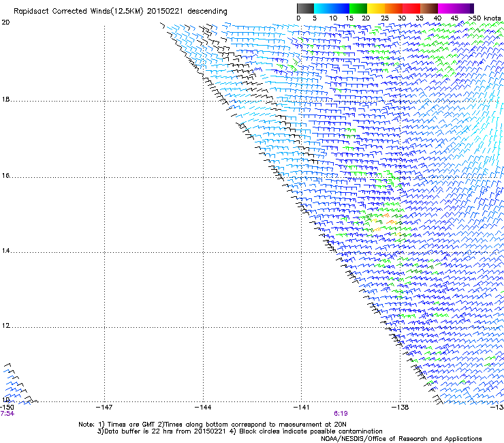The height and width of the screenshot is (443, 504).
Task: Select the green 15-20 knots legend color
Action: 358,8
